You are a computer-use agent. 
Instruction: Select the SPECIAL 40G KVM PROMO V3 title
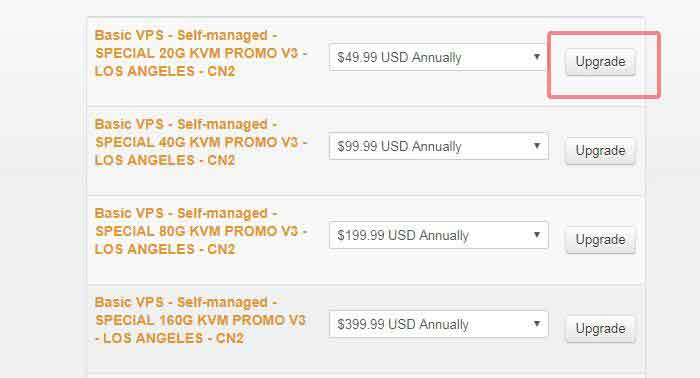tap(196, 142)
